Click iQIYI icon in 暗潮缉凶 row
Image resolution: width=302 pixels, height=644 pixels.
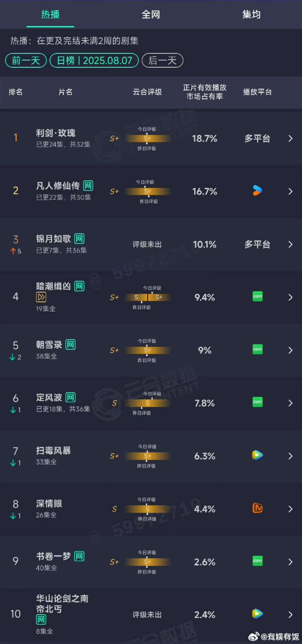(x=257, y=296)
